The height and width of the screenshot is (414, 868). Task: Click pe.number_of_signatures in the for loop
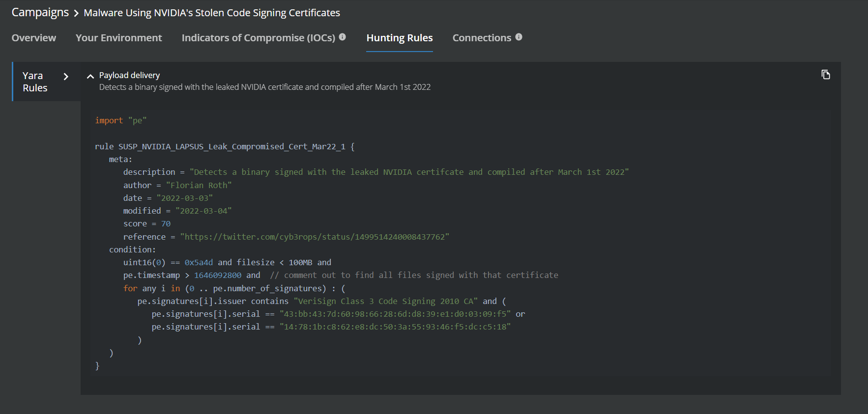pyautogui.click(x=267, y=288)
